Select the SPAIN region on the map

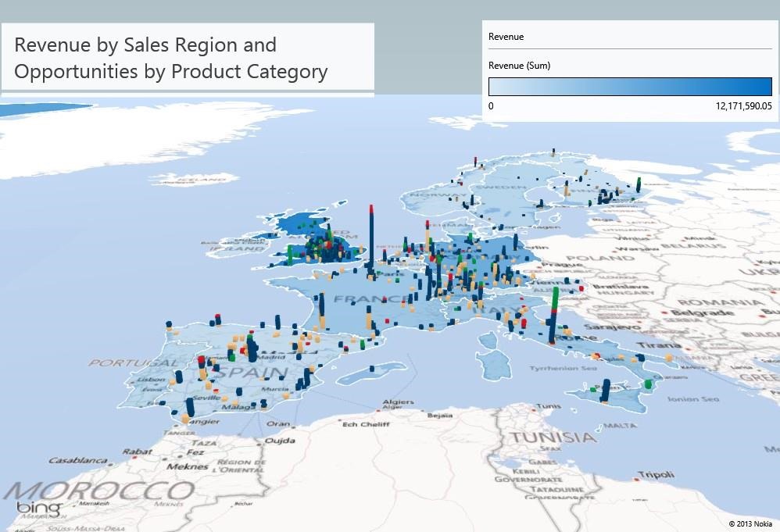[x=243, y=374]
